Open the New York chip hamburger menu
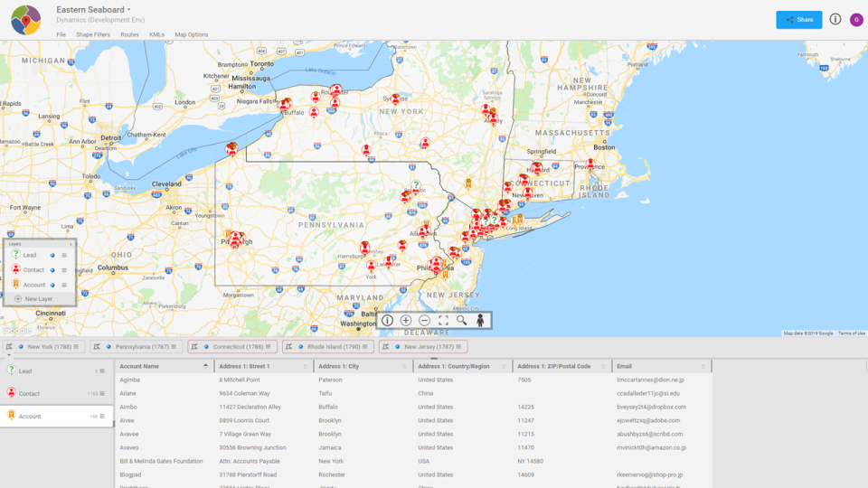The width and height of the screenshot is (868, 488). (x=76, y=347)
